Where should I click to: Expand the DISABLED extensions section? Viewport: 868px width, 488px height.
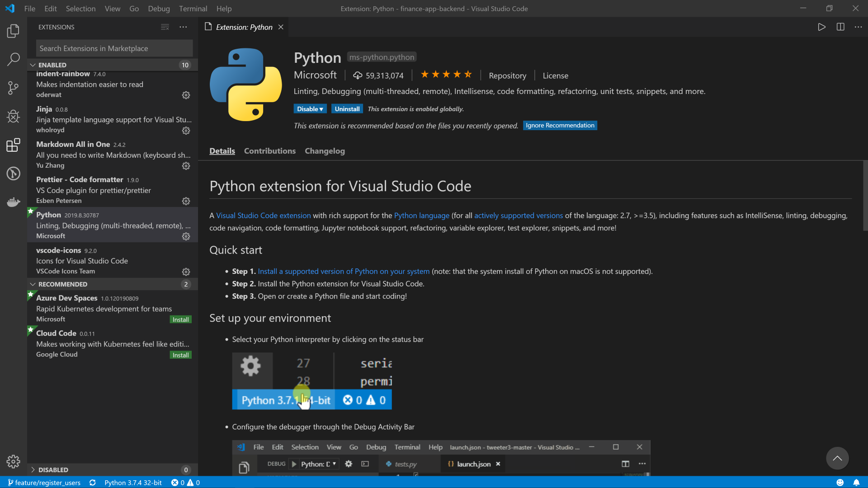(x=33, y=469)
